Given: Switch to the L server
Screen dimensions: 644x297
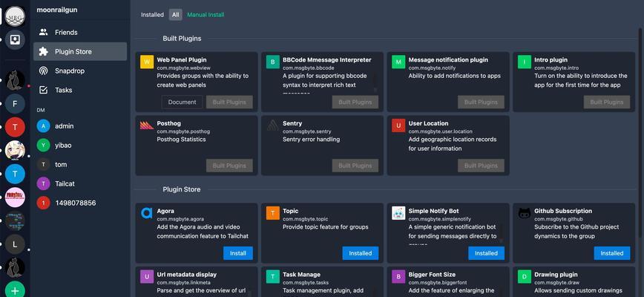Looking at the screenshot, I should click(x=15, y=244).
